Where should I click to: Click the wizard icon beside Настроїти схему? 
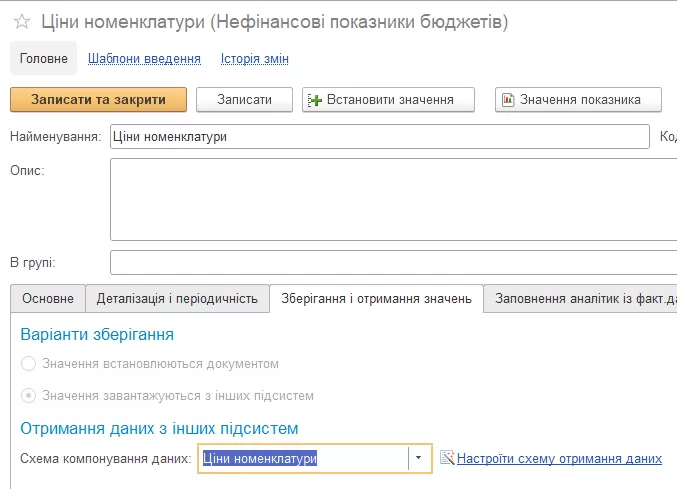(x=447, y=458)
